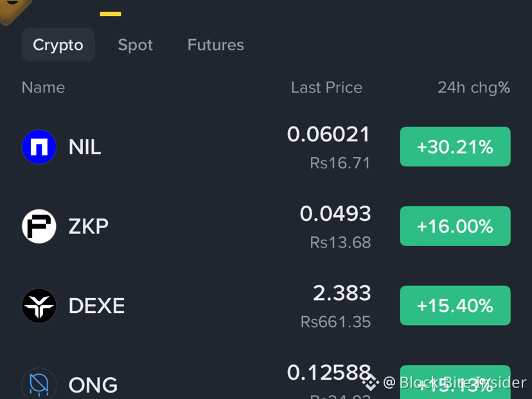Sort by Last Price column header
Screen dimensions: 532x399
[x=327, y=87]
